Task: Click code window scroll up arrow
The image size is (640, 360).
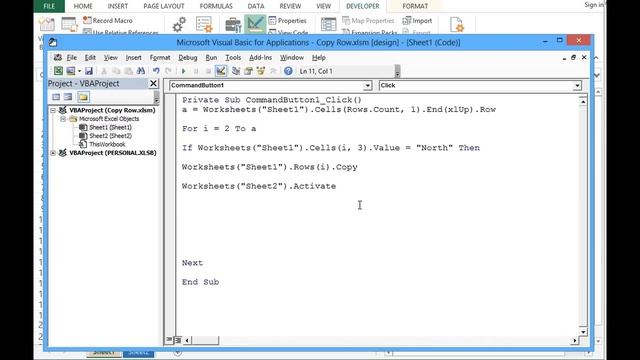Action: 583,101
